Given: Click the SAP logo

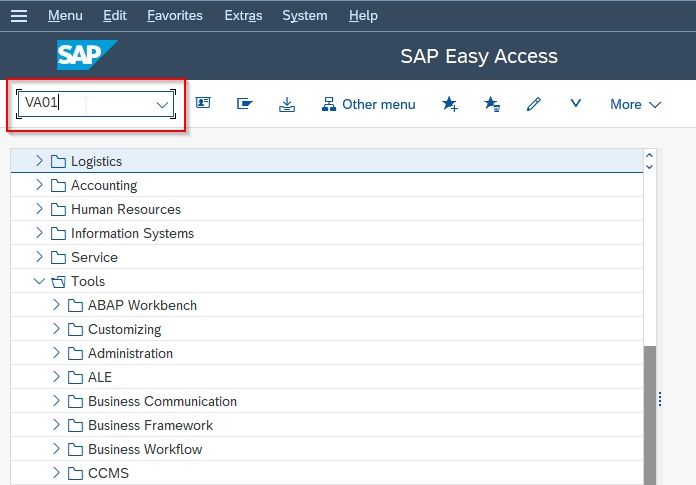Looking at the screenshot, I should pos(87,55).
